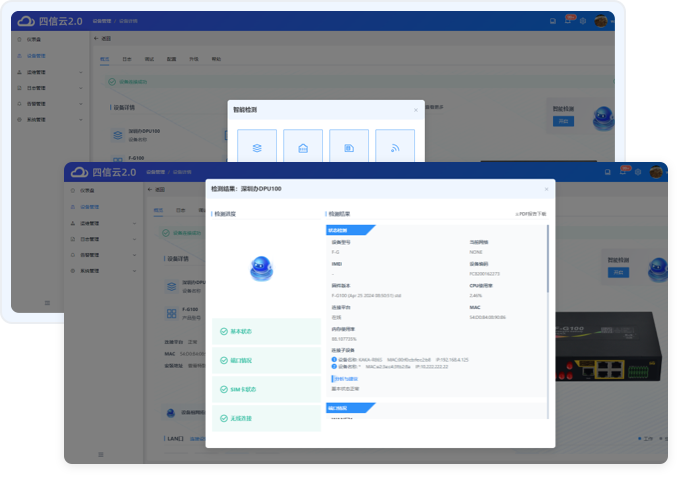
Task: Open settings gear in the front window header
Action: point(638,172)
